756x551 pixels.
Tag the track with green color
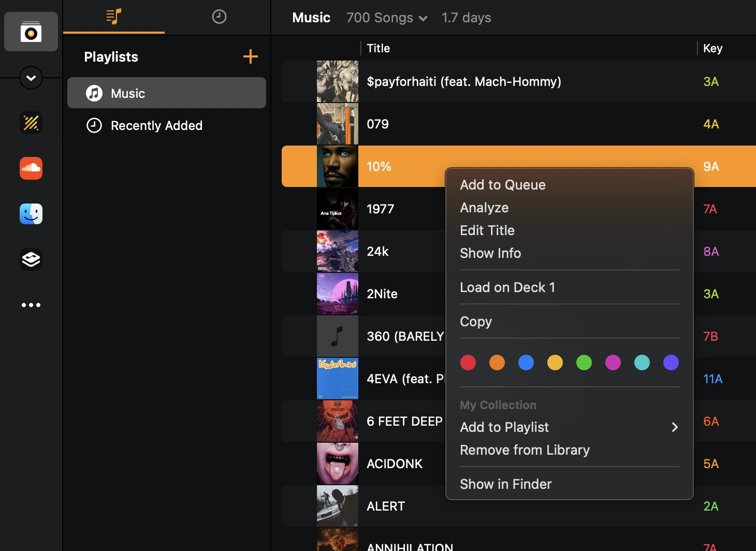pyautogui.click(x=584, y=363)
